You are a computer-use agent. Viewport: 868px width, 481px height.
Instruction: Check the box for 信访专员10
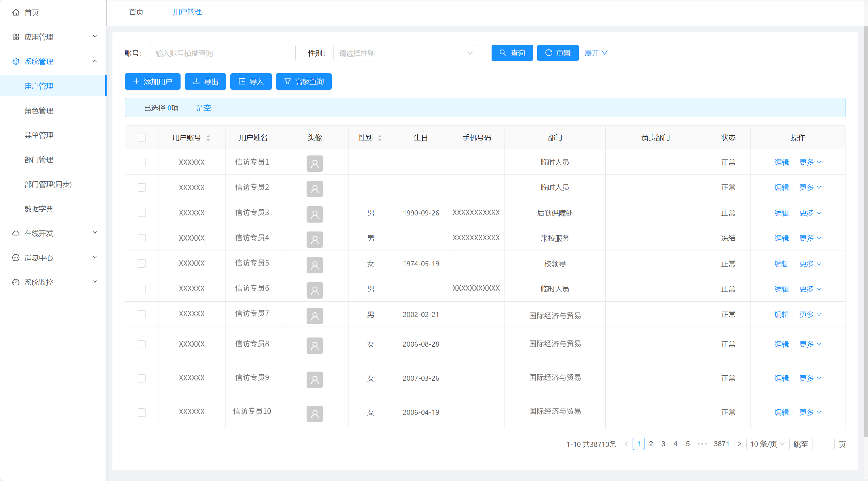pos(142,412)
